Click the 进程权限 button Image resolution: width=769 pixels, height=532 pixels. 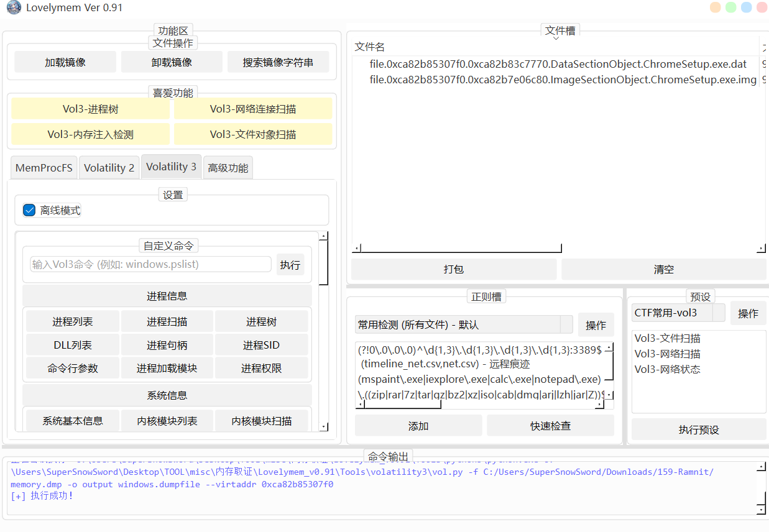pyautogui.click(x=262, y=368)
